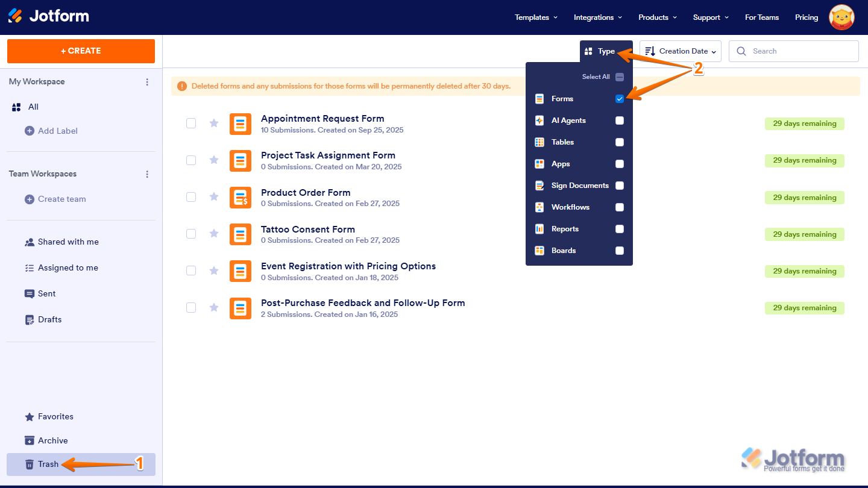Image resolution: width=868 pixels, height=488 pixels.
Task: Click the Trash icon in the sidebar
Action: (29, 464)
